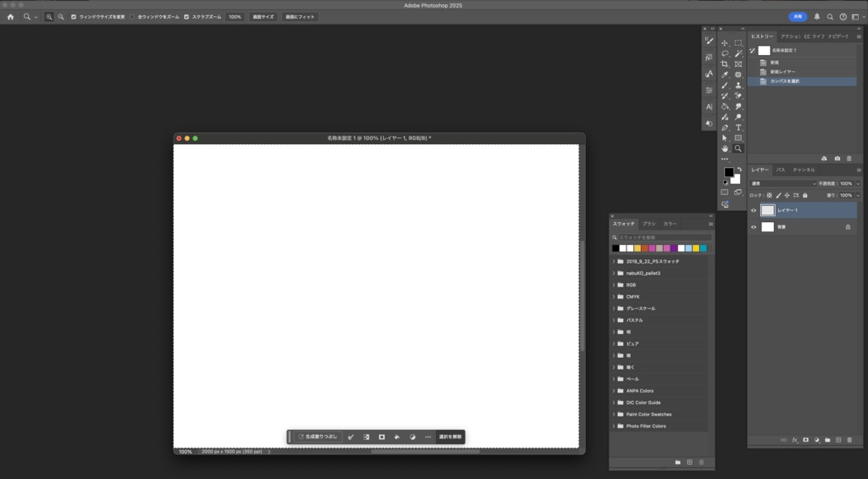This screenshot has width=868, height=479.
Task: Select the Paint Bucket tool
Action: pyautogui.click(x=725, y=106)
